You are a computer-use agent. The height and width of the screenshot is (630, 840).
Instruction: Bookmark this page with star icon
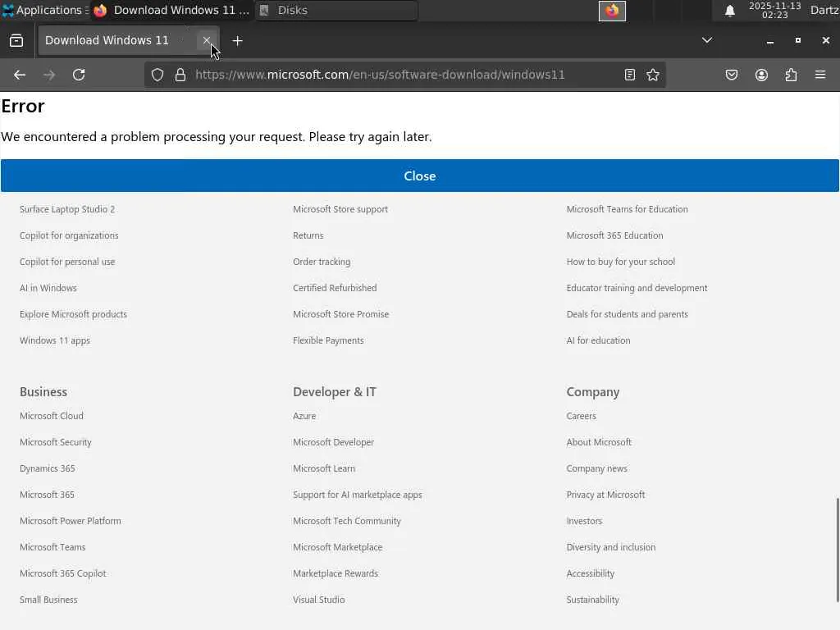pos(652,75)
